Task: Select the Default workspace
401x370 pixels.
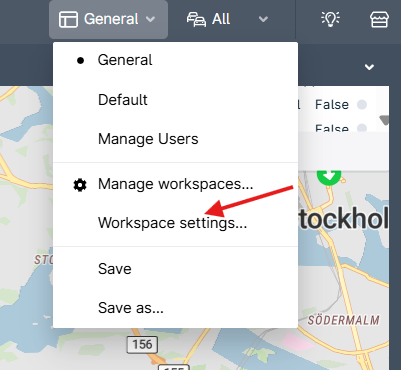Action: [175, 100]
